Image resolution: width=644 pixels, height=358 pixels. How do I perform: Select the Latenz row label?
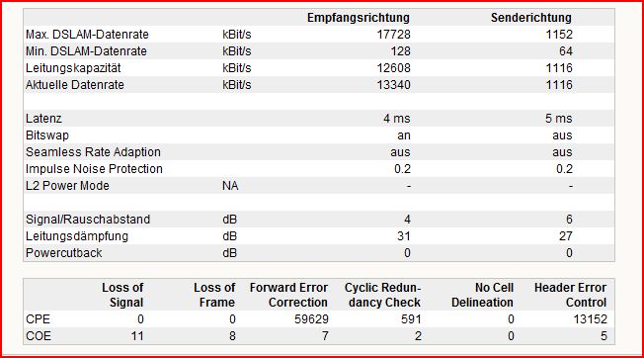click(43, 119)
